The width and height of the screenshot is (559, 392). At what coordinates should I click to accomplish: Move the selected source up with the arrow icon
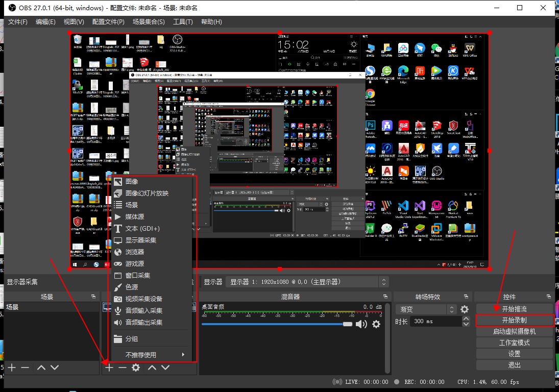pyautogui.click(x=152, y=367)
